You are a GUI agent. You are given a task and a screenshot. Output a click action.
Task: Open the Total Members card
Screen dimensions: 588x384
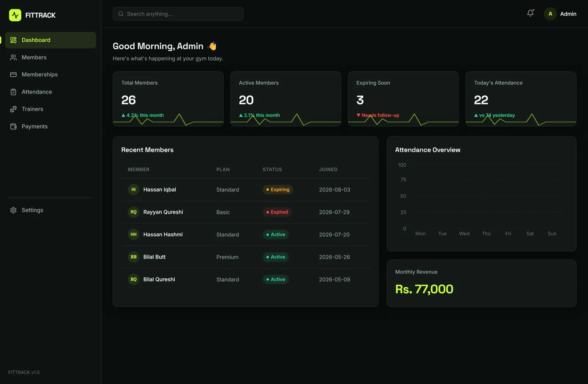tap(168, 99)
